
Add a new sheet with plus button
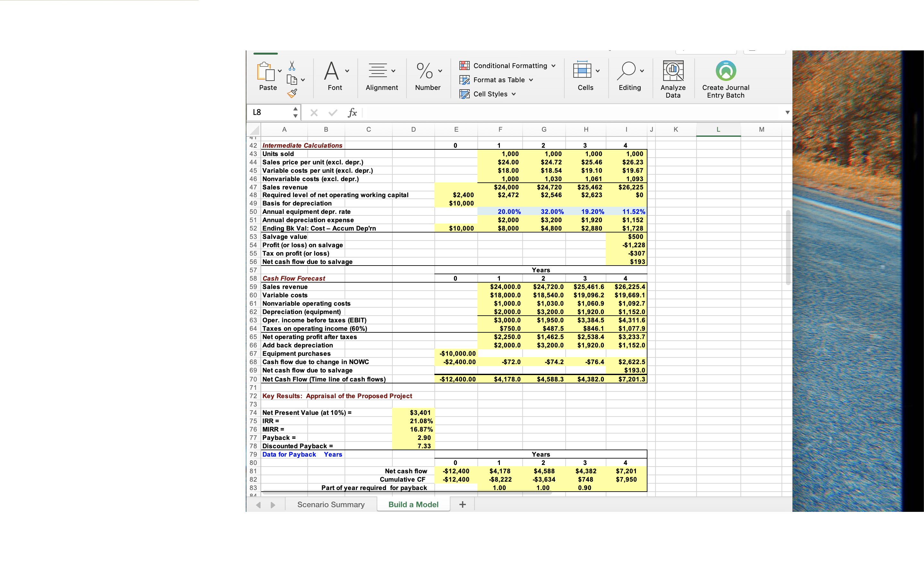pos(462,504)
